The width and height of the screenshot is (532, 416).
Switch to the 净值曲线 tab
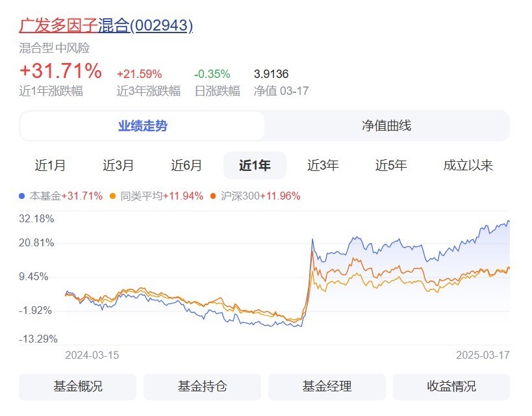point(386,126)
